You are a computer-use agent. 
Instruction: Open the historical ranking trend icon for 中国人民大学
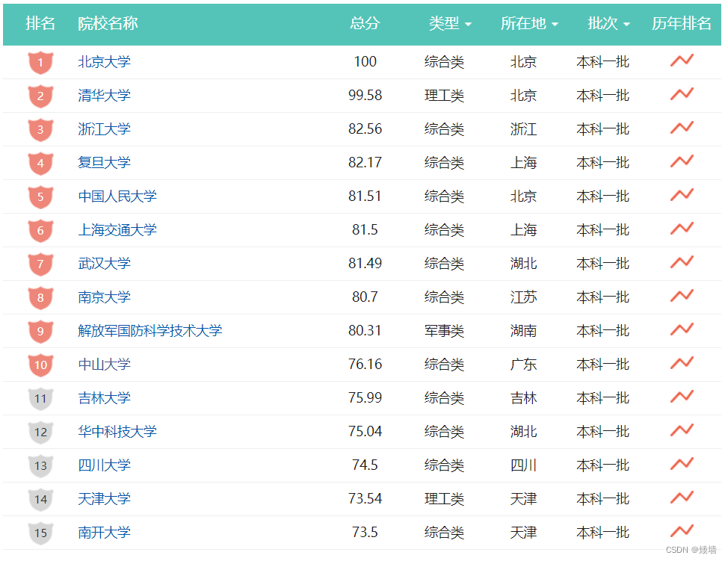tap(682, 195)
